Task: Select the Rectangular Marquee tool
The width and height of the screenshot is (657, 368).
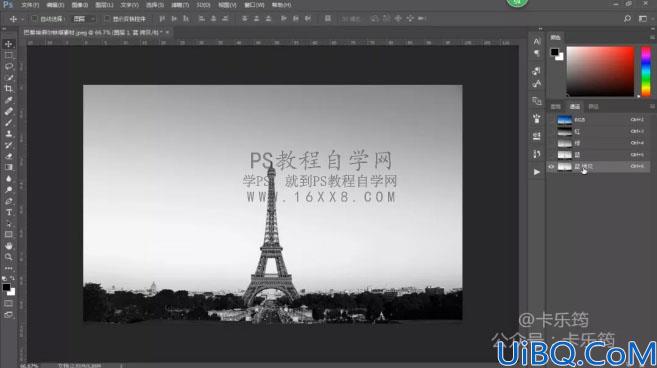Action: coord(8,55)
